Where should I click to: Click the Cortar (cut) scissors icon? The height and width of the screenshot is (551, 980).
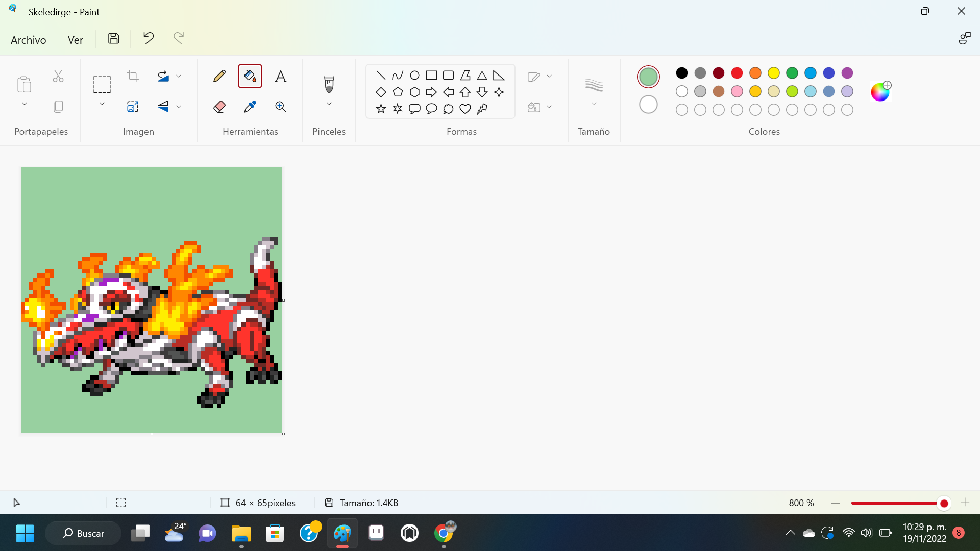[x=58, y=76]
